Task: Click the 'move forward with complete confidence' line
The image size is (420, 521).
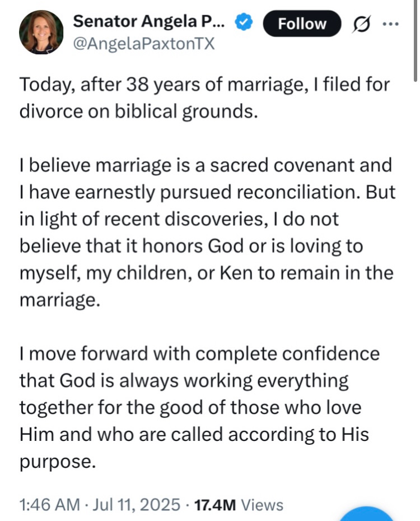Action: (x=199, y=354)
